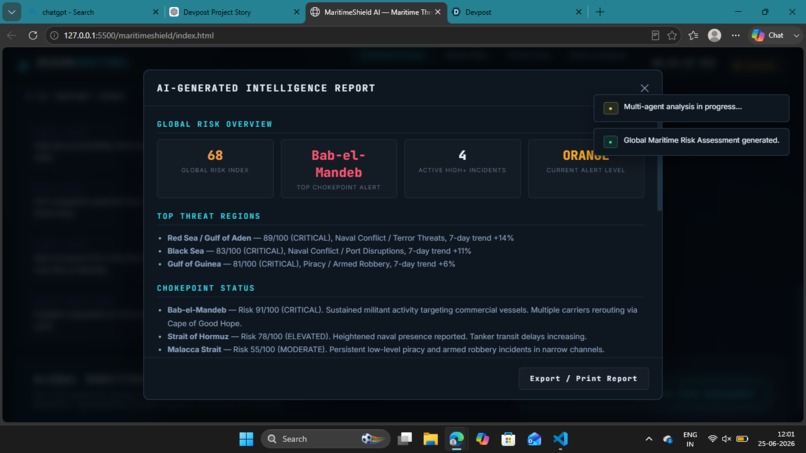Screen dimensions: 806x453
Task: Click the Black Sea threat region entry
Action: (319, 251)
